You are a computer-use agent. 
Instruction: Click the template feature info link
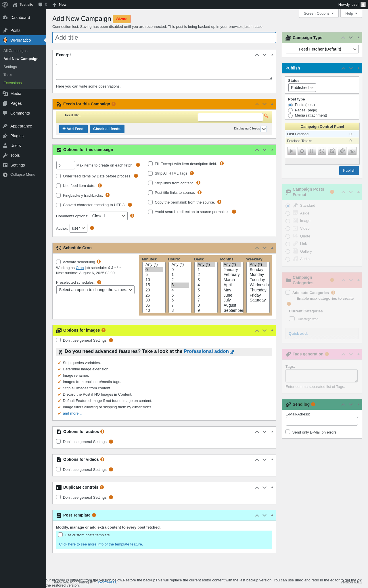[x=101, y=544]
